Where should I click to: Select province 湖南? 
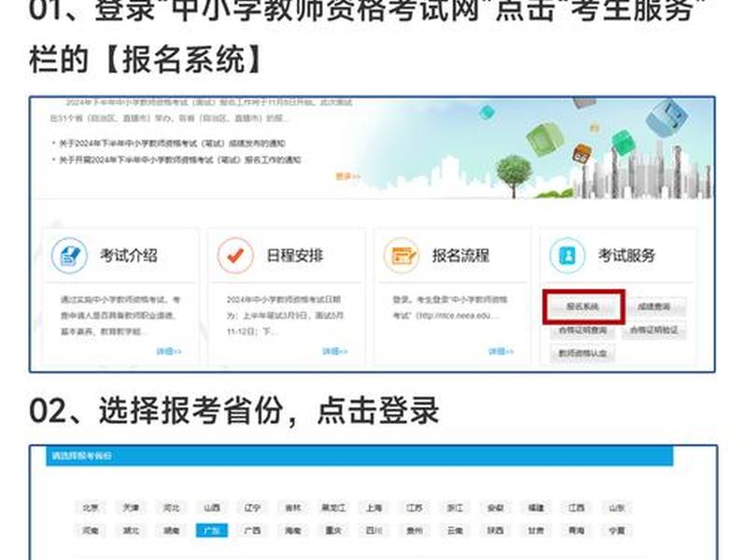pyautogui.click(x=171, y=530)
